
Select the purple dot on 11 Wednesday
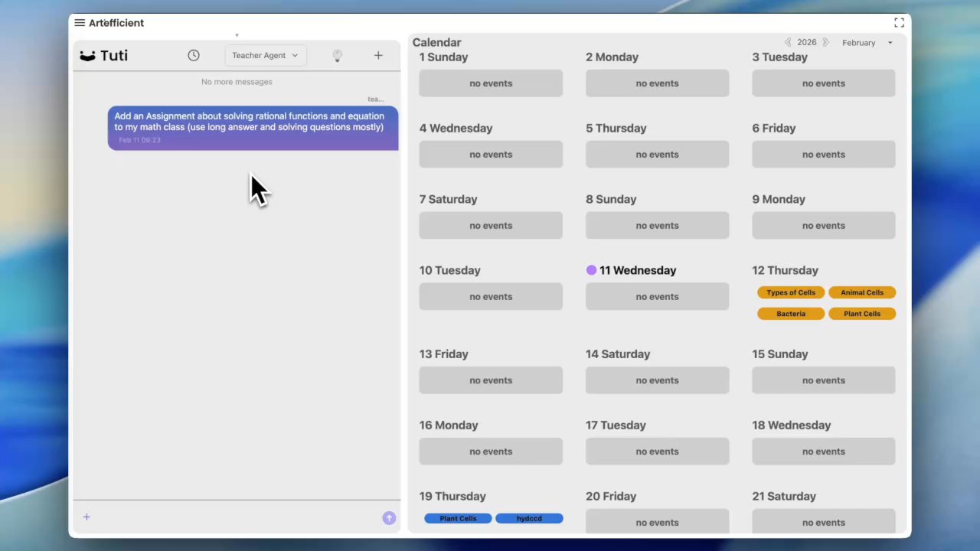[x=591, y=270]
